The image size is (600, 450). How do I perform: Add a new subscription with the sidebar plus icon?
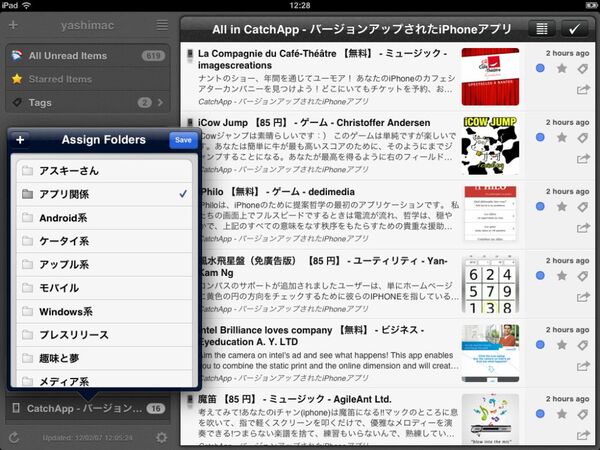point(13,25)
